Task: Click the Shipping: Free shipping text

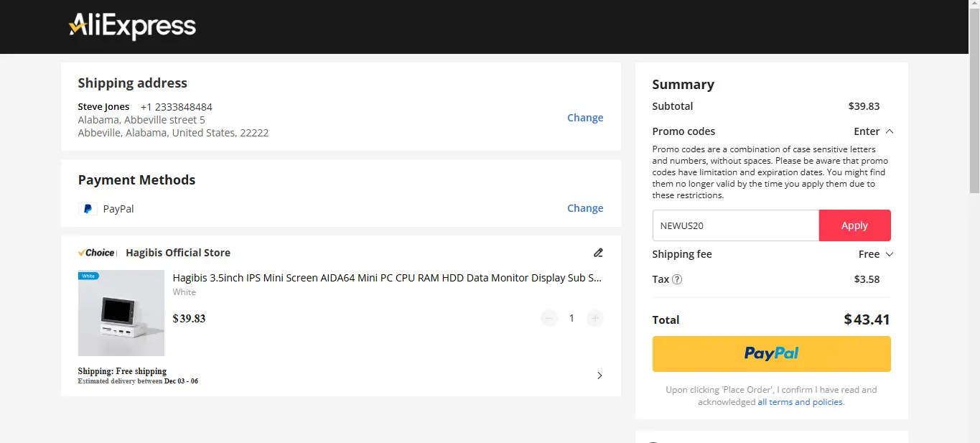Action: pyautogui.click(x=122, y=371)
